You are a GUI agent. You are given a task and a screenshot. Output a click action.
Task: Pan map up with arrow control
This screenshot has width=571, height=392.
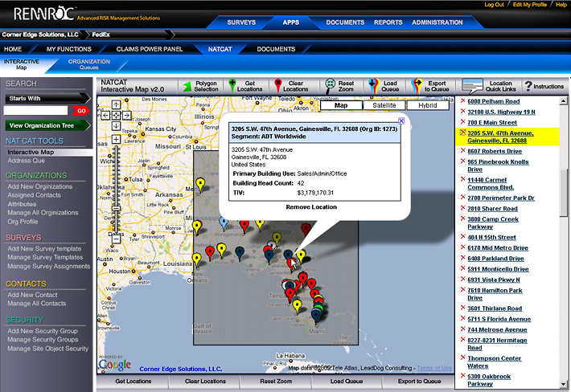[x=116, y=104]
